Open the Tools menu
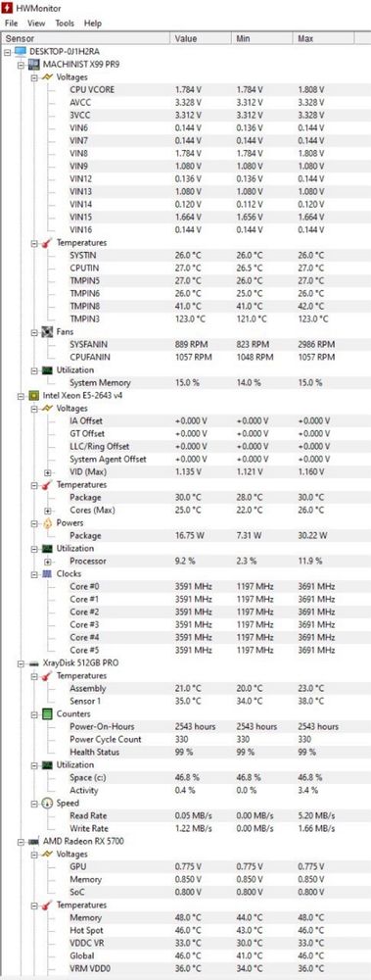The image size is (371, 980). coord(65,24)
